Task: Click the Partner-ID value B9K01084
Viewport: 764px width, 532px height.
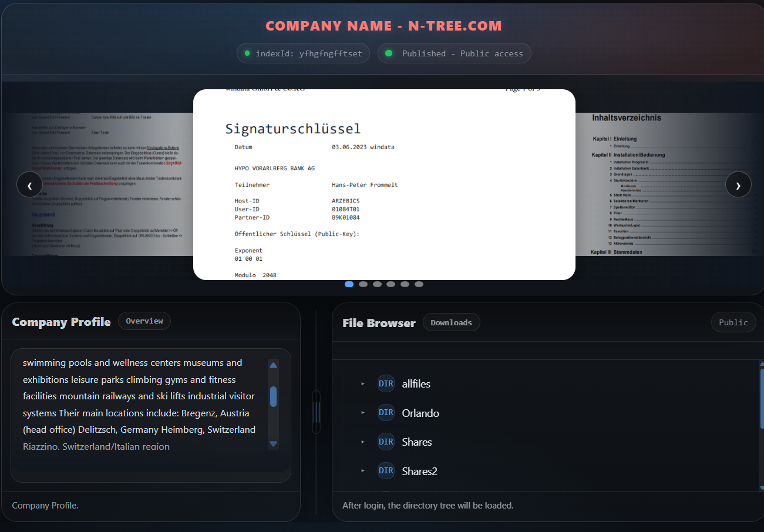Action: pos(346,217)
